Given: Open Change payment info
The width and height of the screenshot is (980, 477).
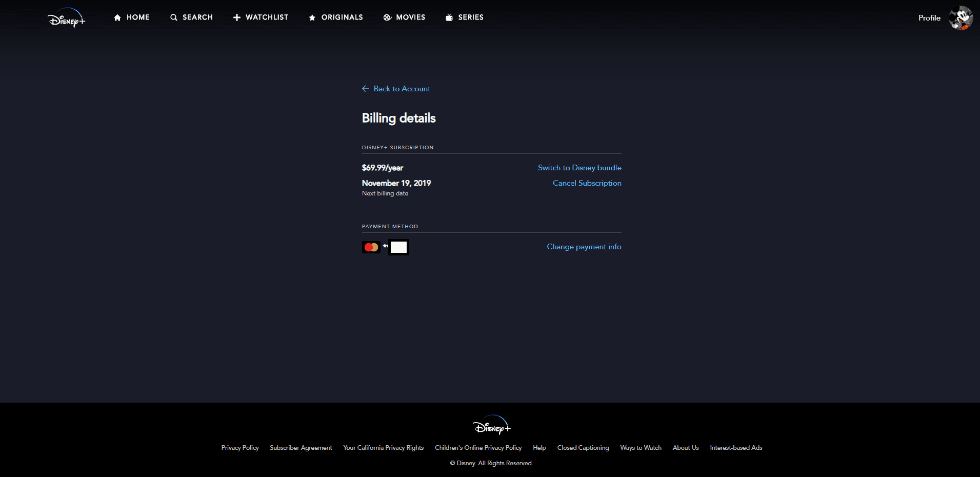Looking at the screenshot, I should pyautogui.click(x=584, y=247).
